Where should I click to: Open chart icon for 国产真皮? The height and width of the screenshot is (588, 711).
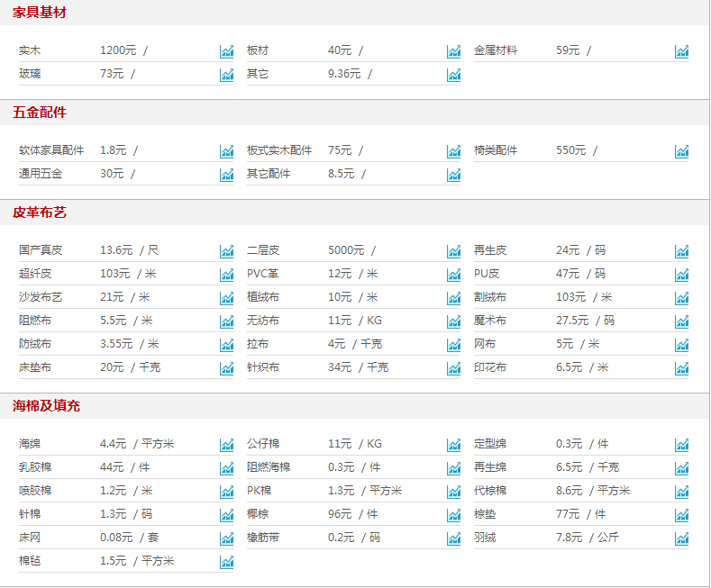tap(227, 251)
